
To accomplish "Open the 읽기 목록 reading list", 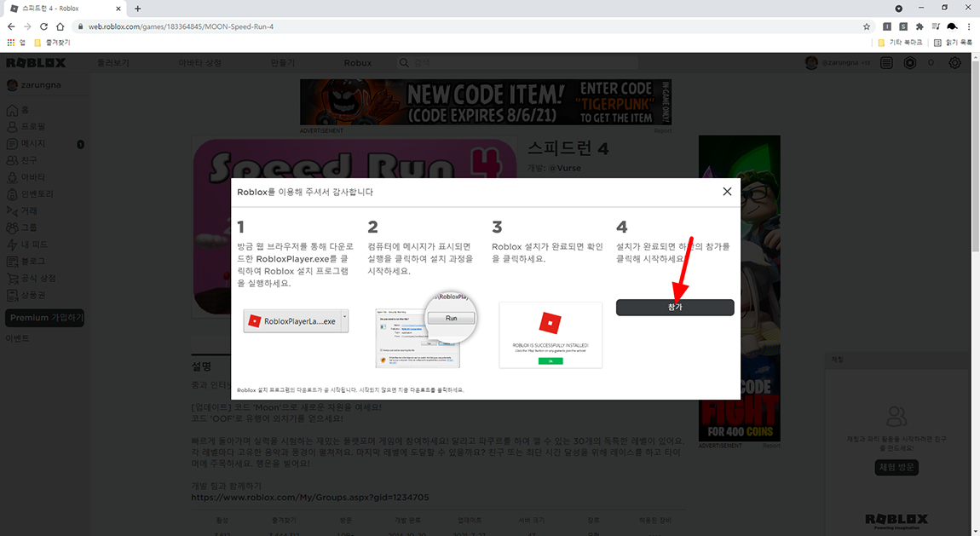I will pyautogui.click(x=953, y=43).
